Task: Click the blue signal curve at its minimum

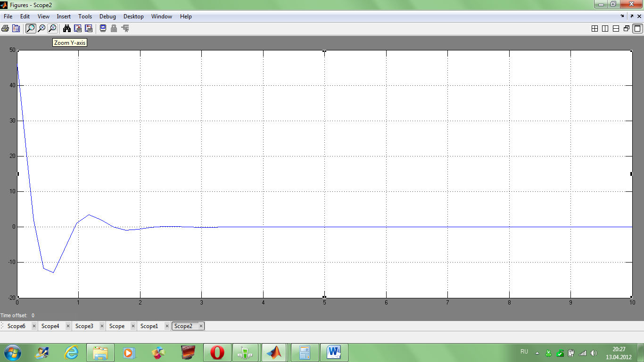Action: pos(53,272)
